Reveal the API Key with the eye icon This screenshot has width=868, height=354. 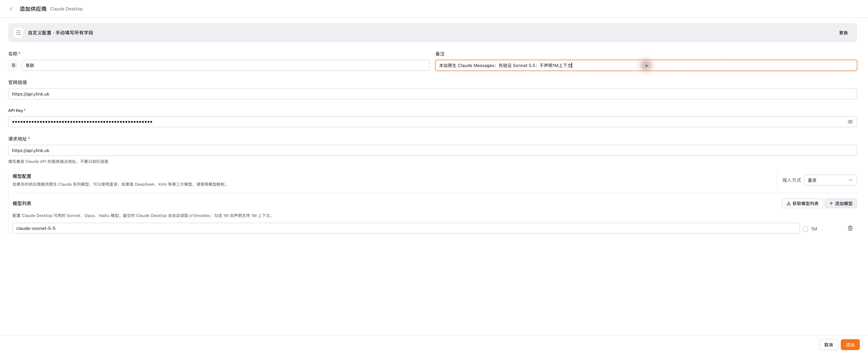pyautogui.click(x=850, y=122)
